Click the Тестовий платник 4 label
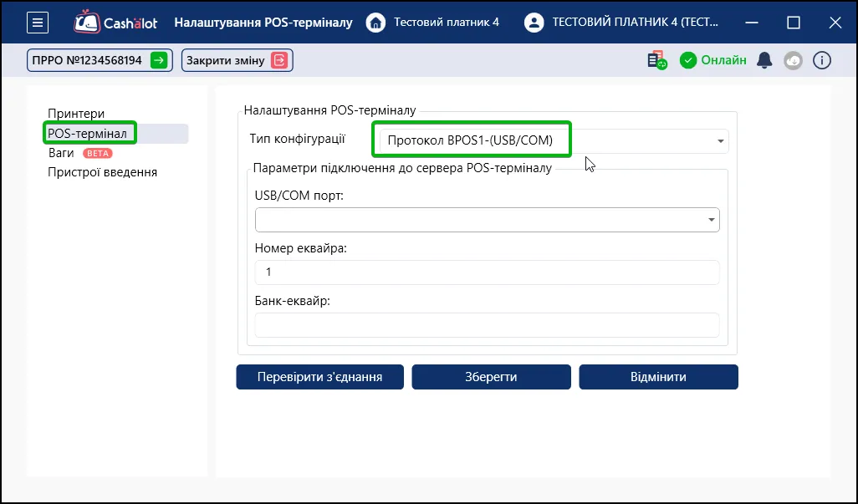 [447, 23]
